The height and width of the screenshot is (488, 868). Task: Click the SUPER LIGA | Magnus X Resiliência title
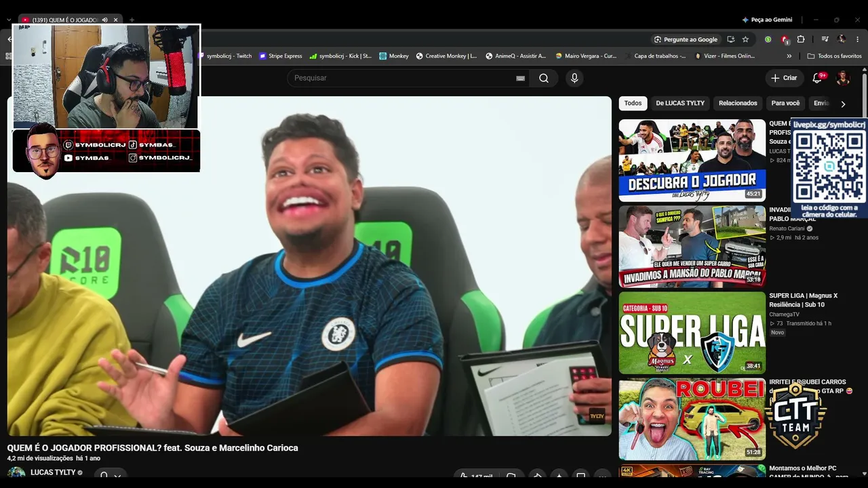[804, 300]
